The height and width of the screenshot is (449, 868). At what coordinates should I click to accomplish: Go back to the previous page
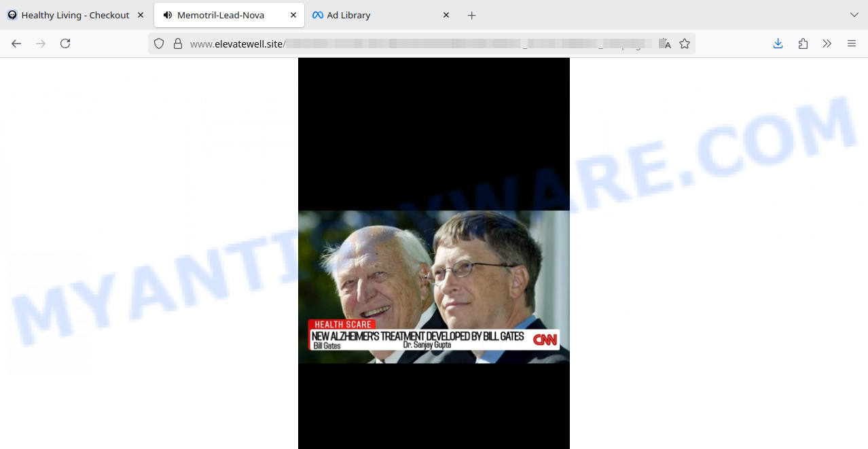(16, 43)
